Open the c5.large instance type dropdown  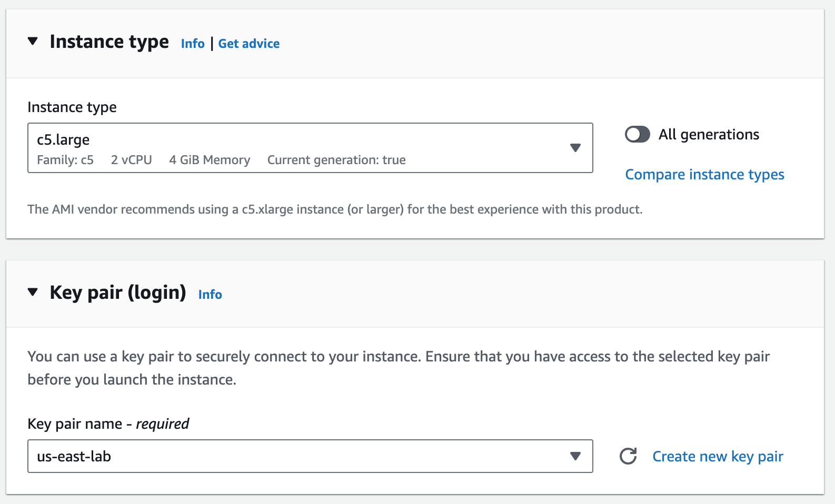pos(310,148)
